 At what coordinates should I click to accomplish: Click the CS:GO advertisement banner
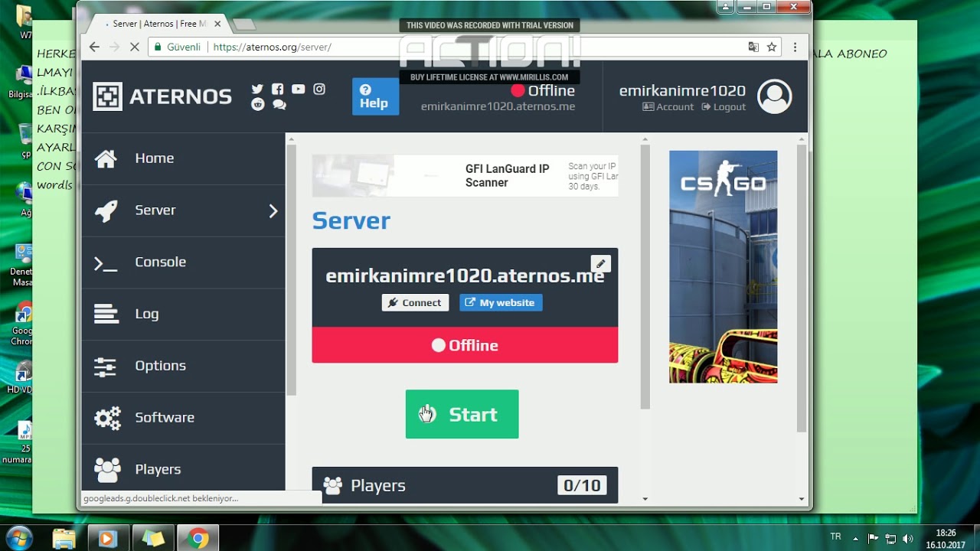pos(723,266)
